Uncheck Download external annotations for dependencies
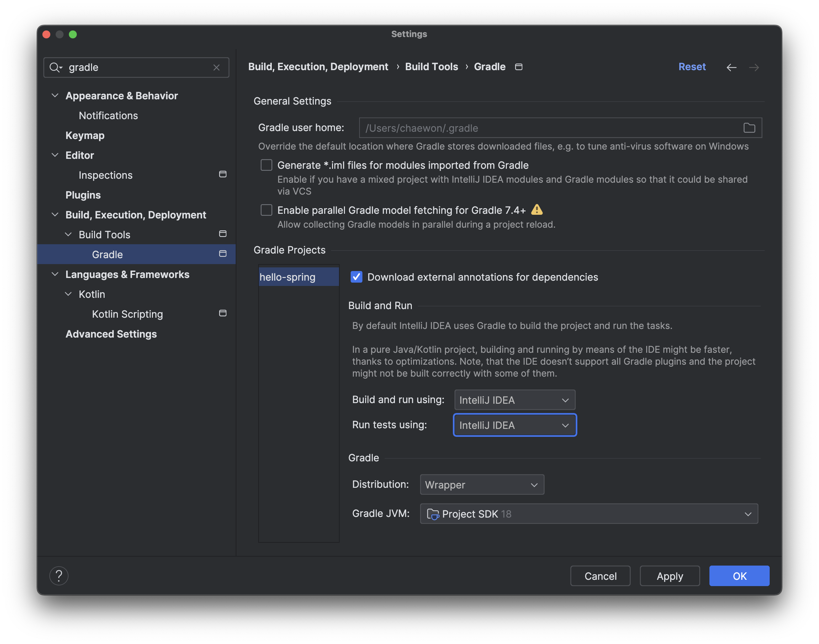Image resolution: width=819 pixels, height=644 pixels. [x=356, y=277]
